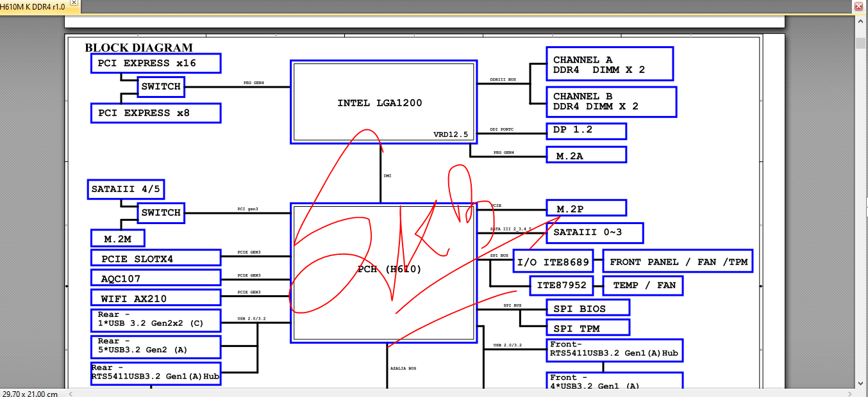The width and height of the screenshot is (868, 397).
Task: Click the AQC107 block
Action: click(x=156, y=278)
